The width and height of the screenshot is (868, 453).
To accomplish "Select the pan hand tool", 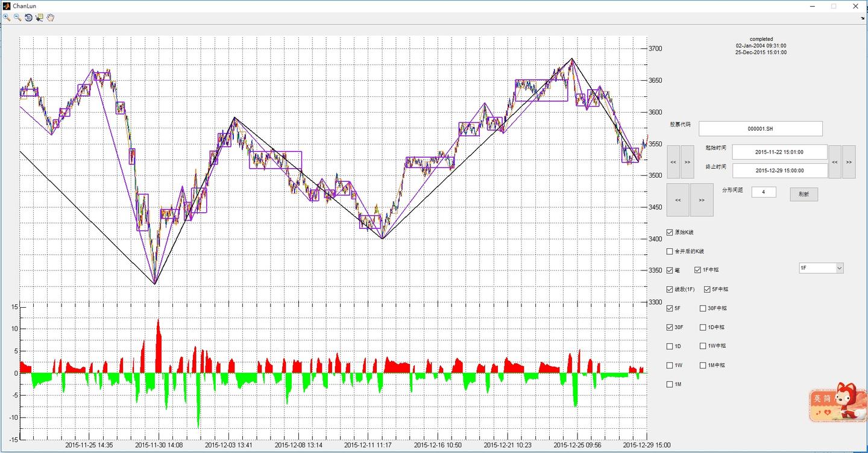I will [51, 17].
